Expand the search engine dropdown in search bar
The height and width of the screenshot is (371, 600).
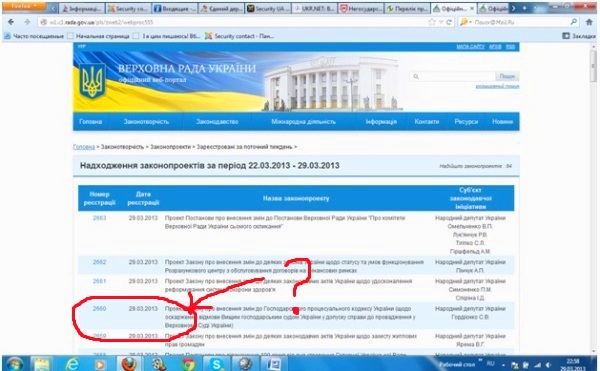tap(465, 22)
